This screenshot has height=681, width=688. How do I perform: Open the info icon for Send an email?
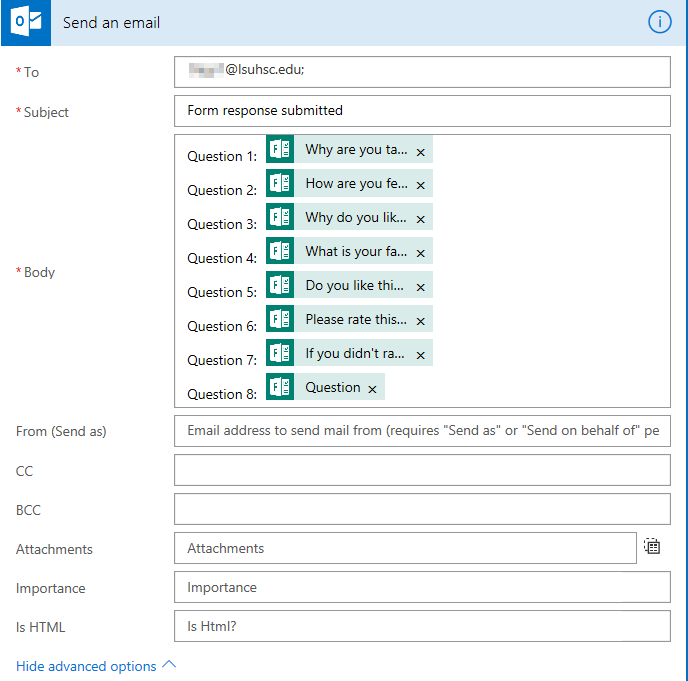(660, 22)
